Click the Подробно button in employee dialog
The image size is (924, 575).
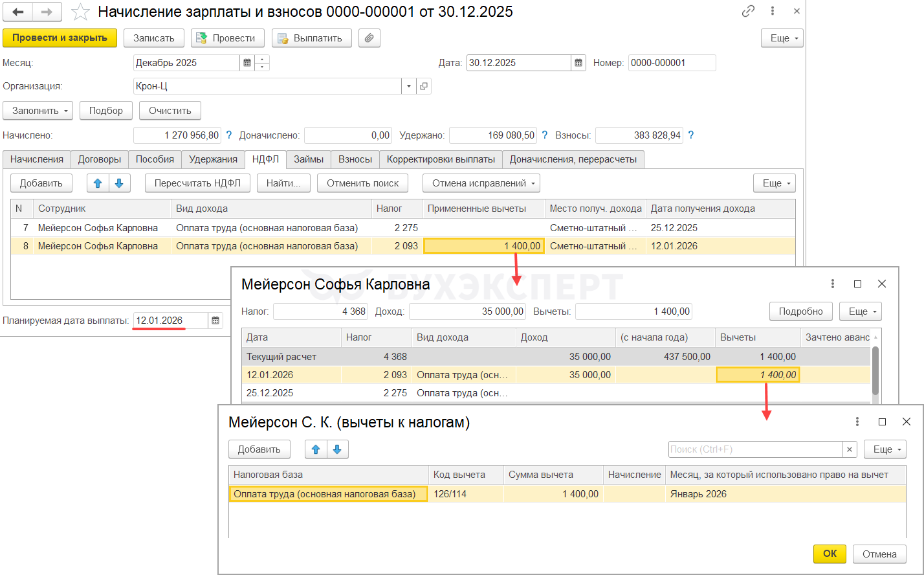[800, 311]
